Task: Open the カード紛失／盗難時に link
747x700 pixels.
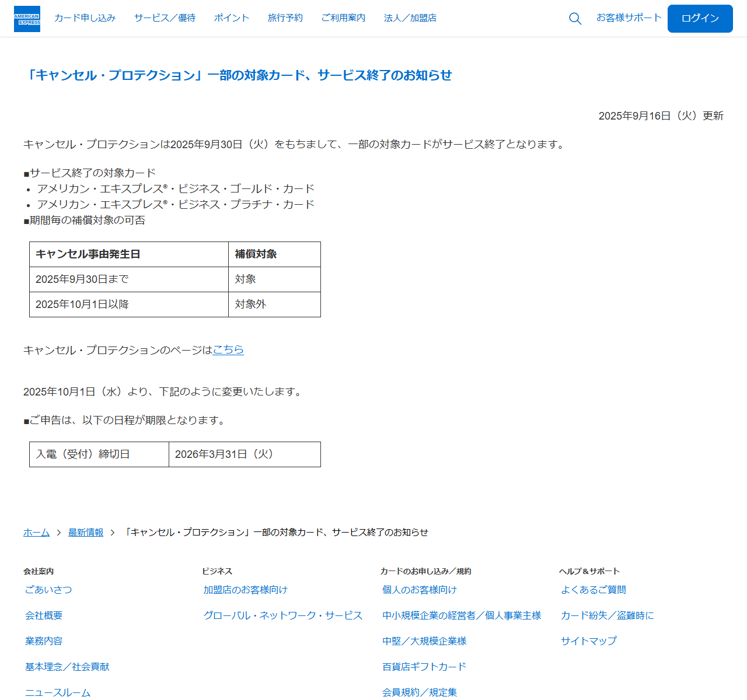Action: 608,615
